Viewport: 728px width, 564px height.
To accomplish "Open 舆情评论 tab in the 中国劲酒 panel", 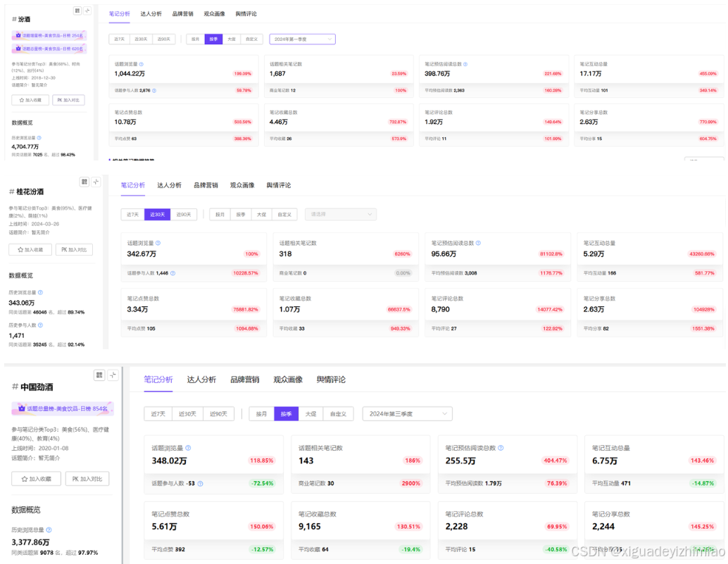I will (x=331, y=380).
